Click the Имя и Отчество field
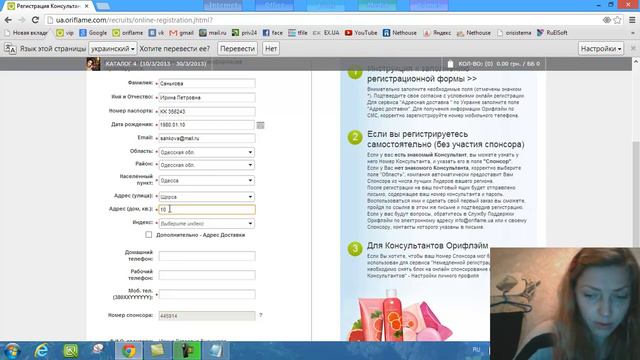Image resolution: width=640 pixels, height=360 pixels. pyautogui.click(x=207, y=98)
